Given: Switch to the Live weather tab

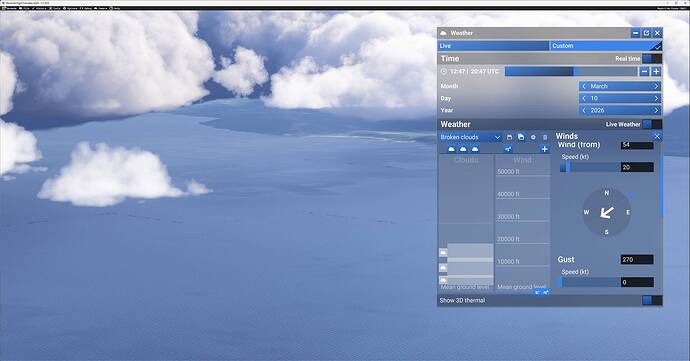Looking at the screenshot, I should pos(493,46).
